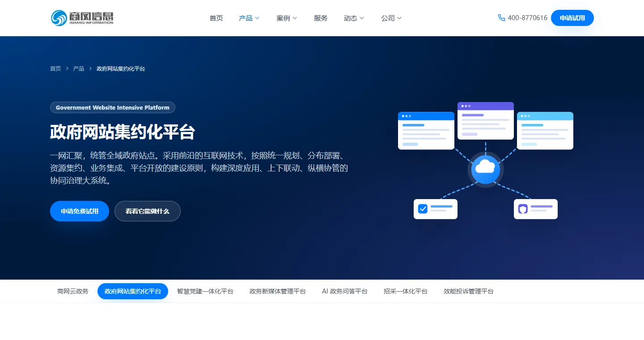Click the light-blue browser window illustration card
Image resolution: width=644 pixels, height=340 pixels.
click(545, 131)
